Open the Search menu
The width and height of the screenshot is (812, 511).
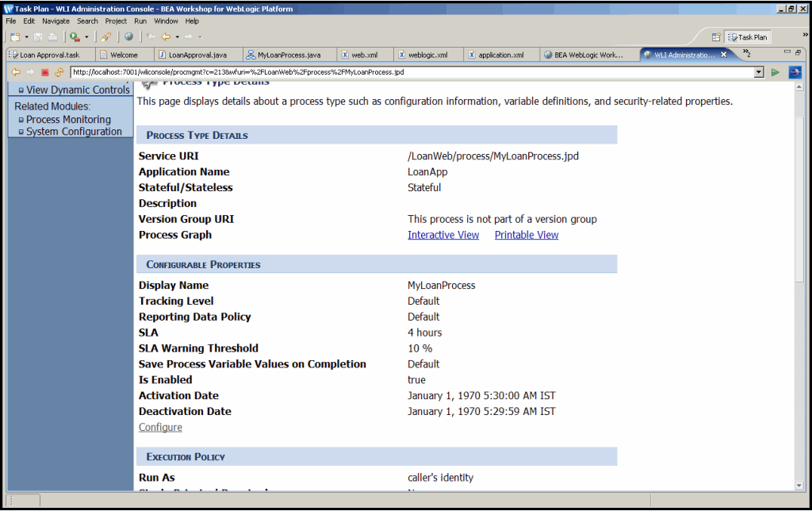87,21
